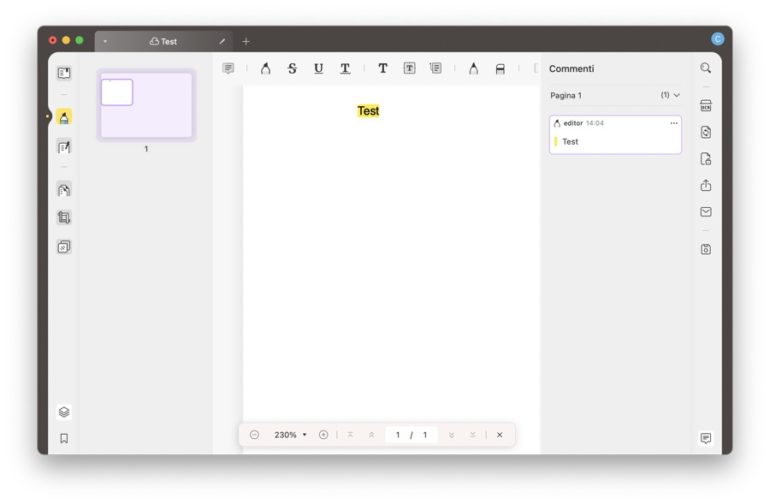This screenshot has height=504, width=770.
Task: Add a new tab with plus button
Action: pos(246,42)
